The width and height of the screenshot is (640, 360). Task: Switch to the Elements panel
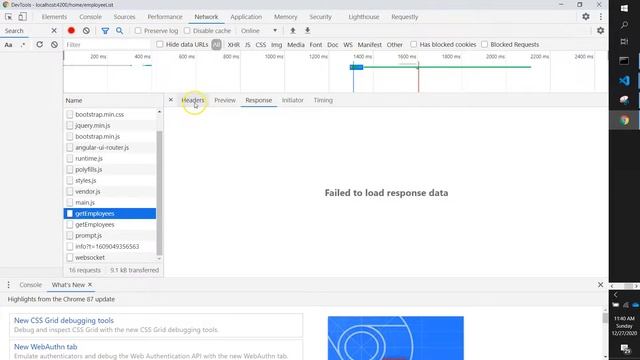click(54, 17)
